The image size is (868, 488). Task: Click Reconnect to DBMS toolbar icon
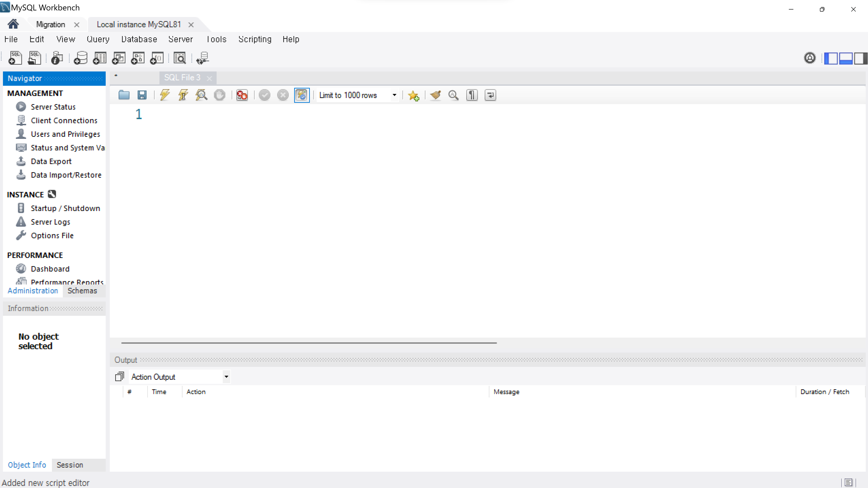click(x=203, y=58)
